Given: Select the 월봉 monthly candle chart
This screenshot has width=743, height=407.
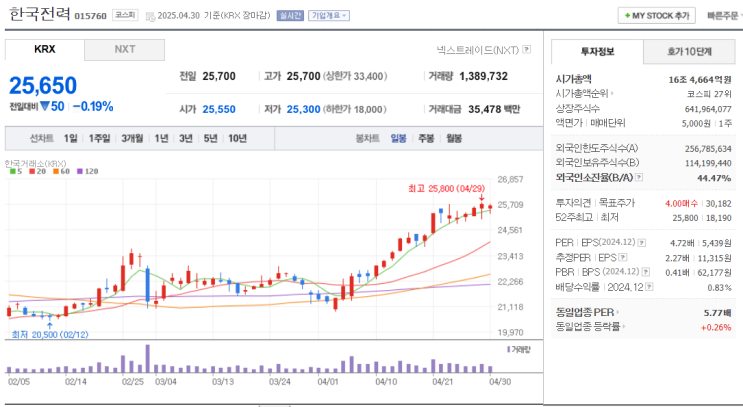Looking at the screenshot, I should (454, 138).
